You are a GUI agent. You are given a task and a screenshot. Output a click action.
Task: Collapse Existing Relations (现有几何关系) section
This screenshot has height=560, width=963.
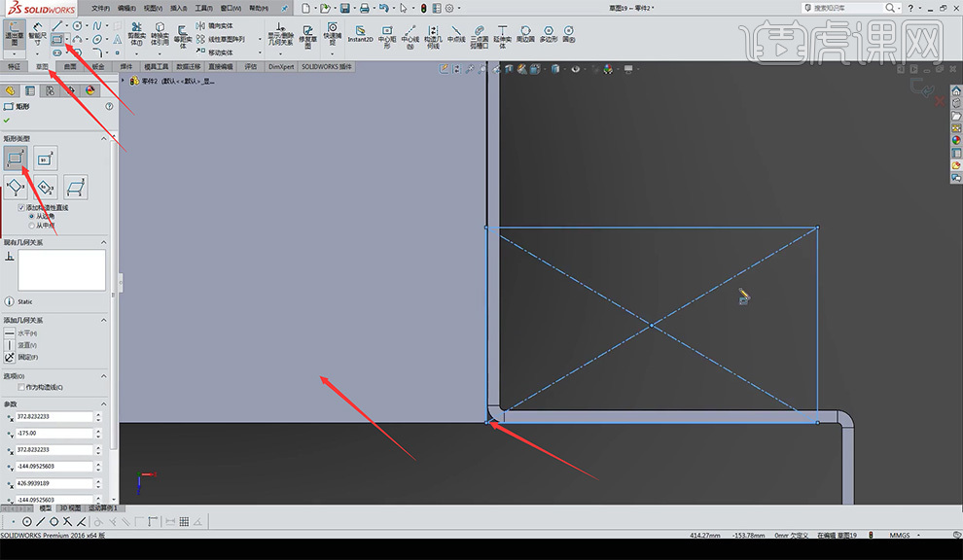(x=103, y=242)
